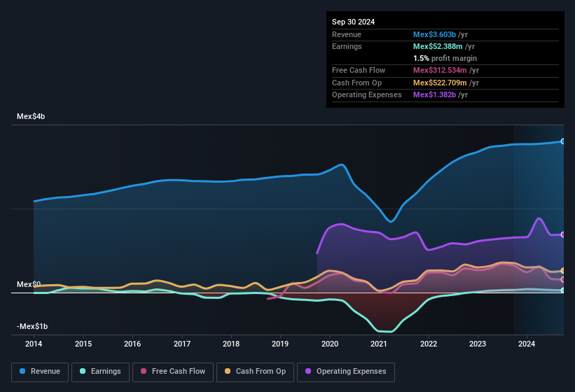Click the 2016 x-axis label
The image size is (575, 392).
132,344
